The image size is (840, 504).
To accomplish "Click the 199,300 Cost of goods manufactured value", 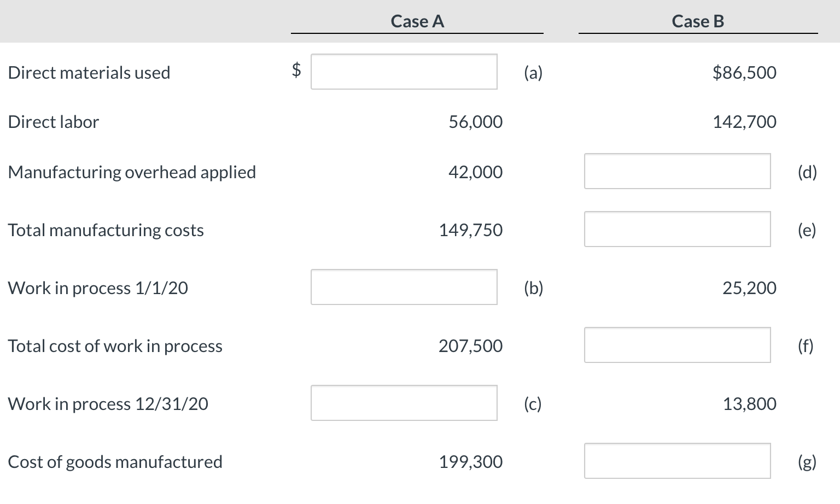I will click(470, 461).
